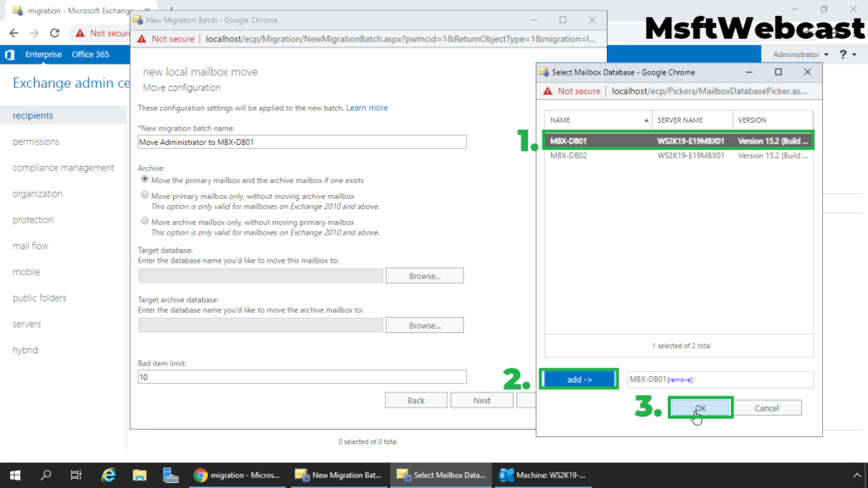
Task: Click the Office logo icon in header
Action: [x=9, y=54]
